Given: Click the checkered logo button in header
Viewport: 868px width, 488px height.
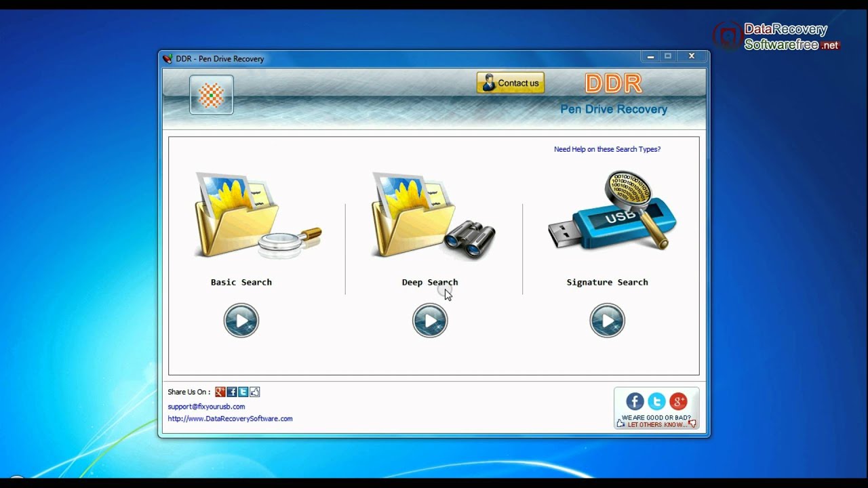Looking at the screenshot, I should (x=212, y=95).
